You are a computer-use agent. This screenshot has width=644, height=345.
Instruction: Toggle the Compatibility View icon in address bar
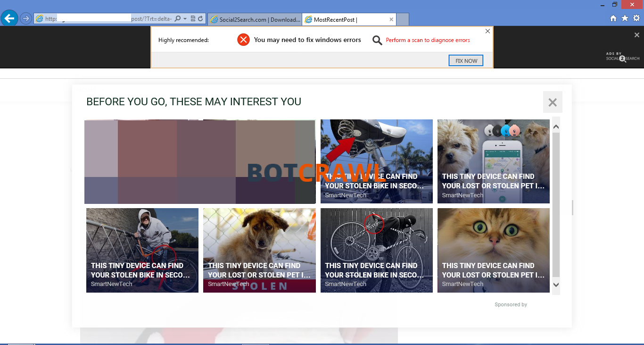(193, 19)
